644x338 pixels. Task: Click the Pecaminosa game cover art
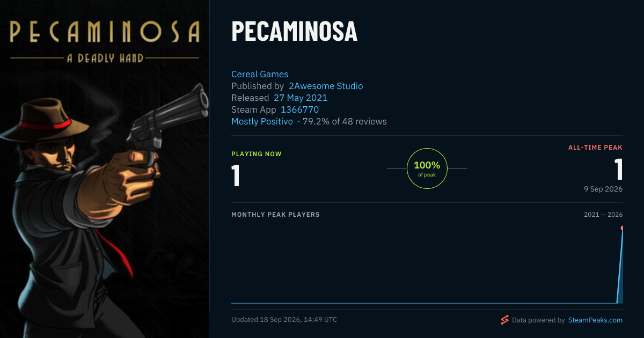point(105,169)
